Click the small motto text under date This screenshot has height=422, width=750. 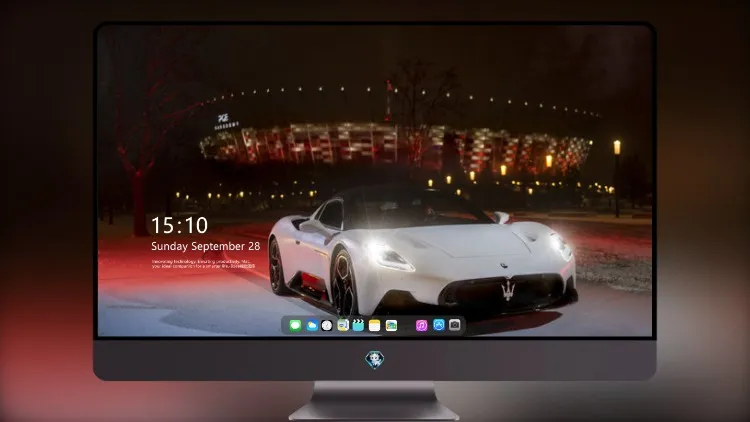203,264
